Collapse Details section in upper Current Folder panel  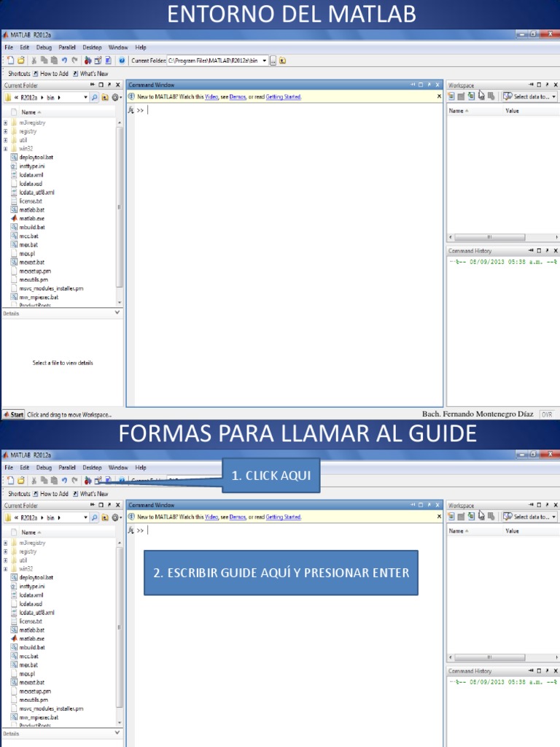tap(117, 313)
